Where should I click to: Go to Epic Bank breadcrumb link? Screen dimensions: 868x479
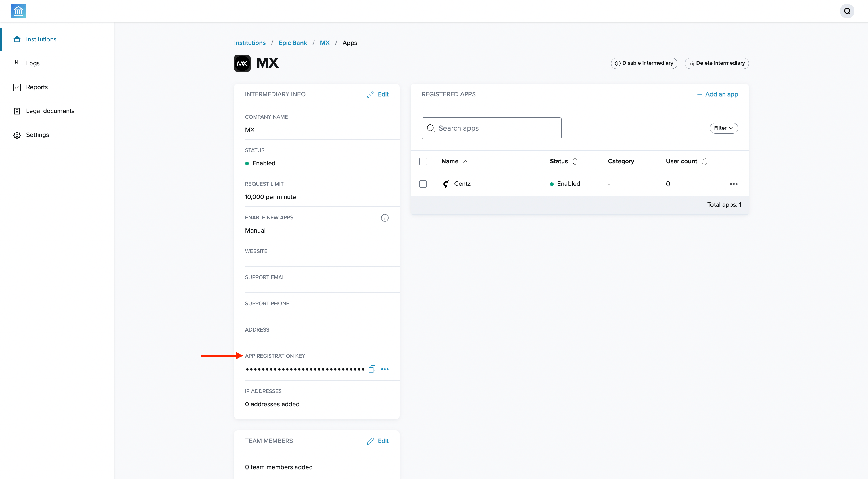click(x=293, y=43)
